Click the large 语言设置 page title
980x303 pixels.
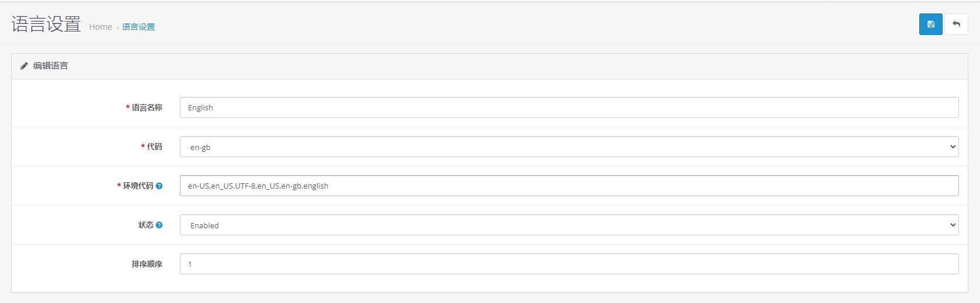pos(46,25)
